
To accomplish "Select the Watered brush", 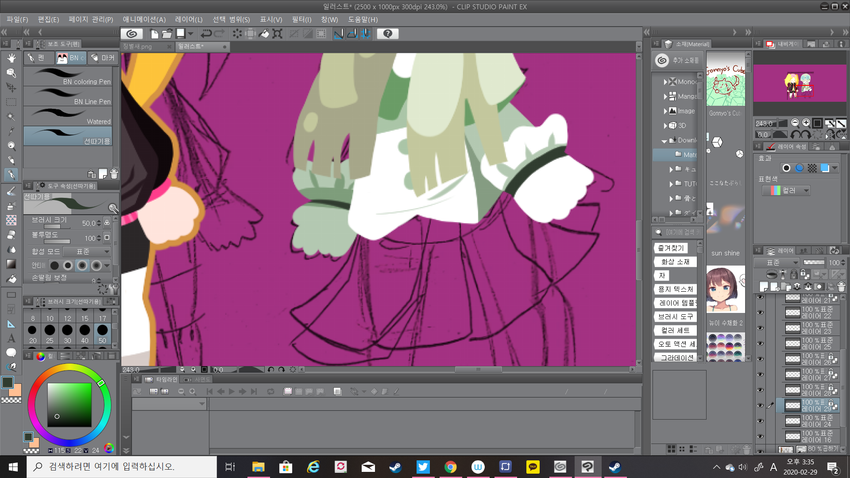I will tap(68, 116).
